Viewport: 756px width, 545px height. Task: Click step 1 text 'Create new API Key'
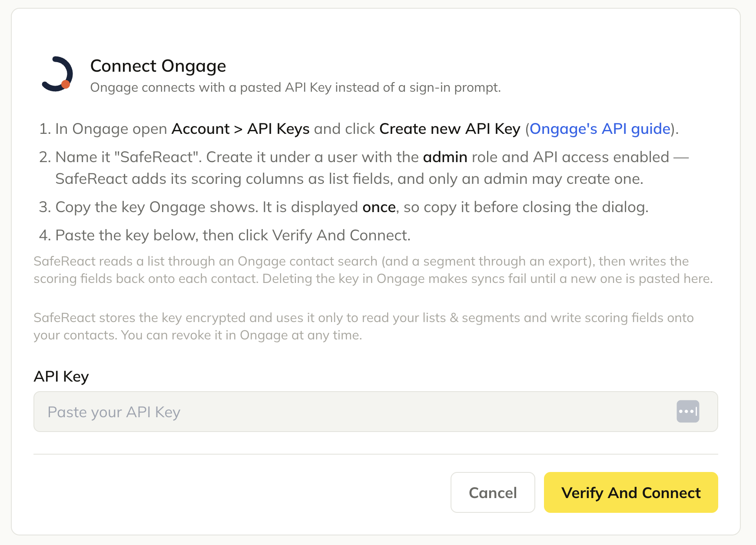point(450,129)
